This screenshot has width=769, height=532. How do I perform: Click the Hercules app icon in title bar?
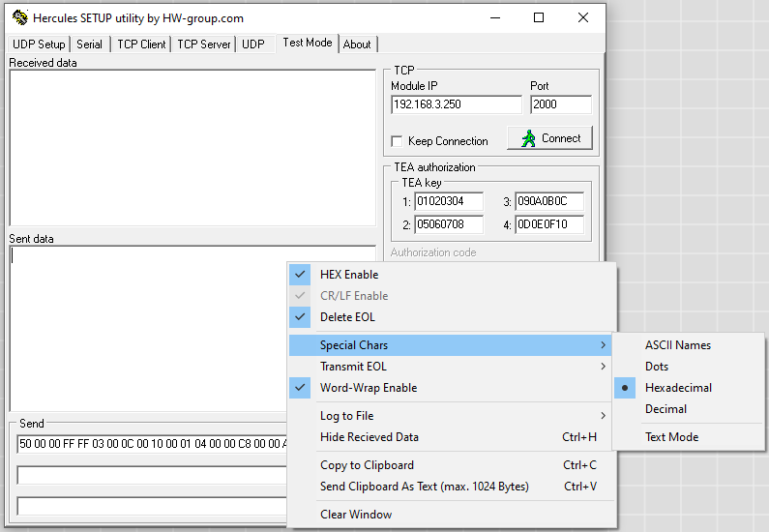click(20, 17)
